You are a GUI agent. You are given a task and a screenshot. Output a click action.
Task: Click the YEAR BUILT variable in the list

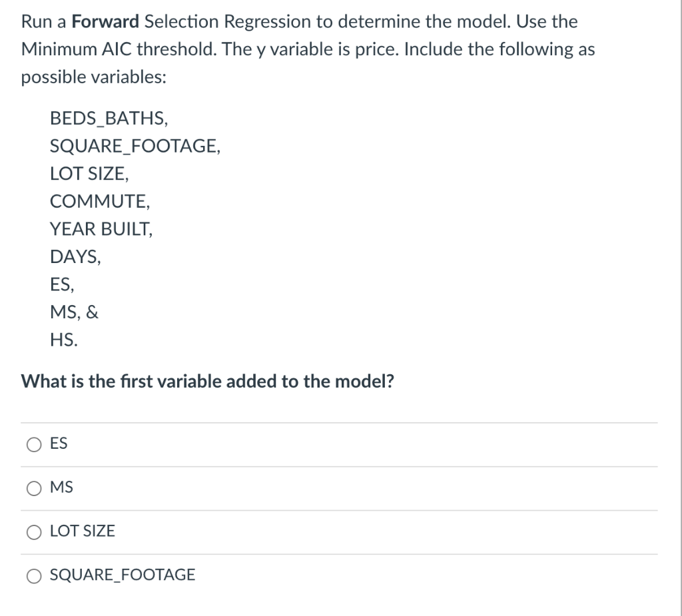click(101, 228)
